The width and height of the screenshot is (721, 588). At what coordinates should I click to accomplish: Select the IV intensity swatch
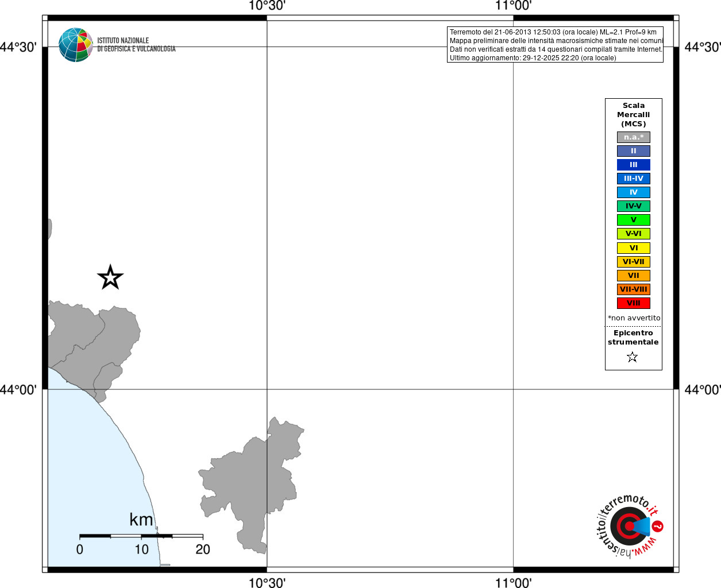click(634, 192)
